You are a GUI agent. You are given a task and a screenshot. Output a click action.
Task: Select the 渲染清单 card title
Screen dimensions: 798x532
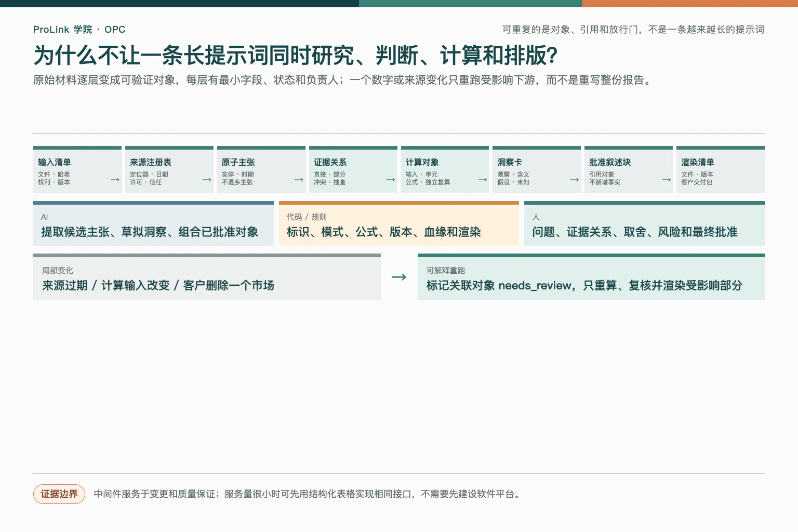click(x=698, y=163)
